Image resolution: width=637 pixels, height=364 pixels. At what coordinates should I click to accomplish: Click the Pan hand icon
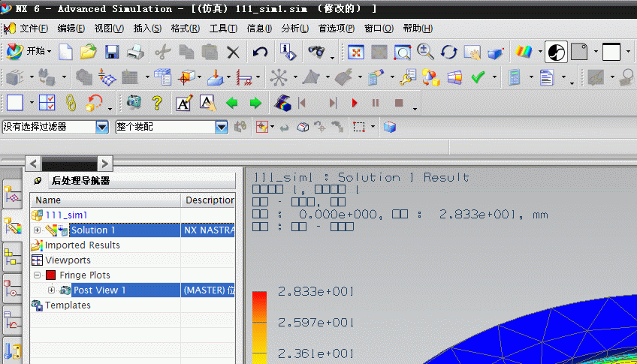click(x=472, y=52)
